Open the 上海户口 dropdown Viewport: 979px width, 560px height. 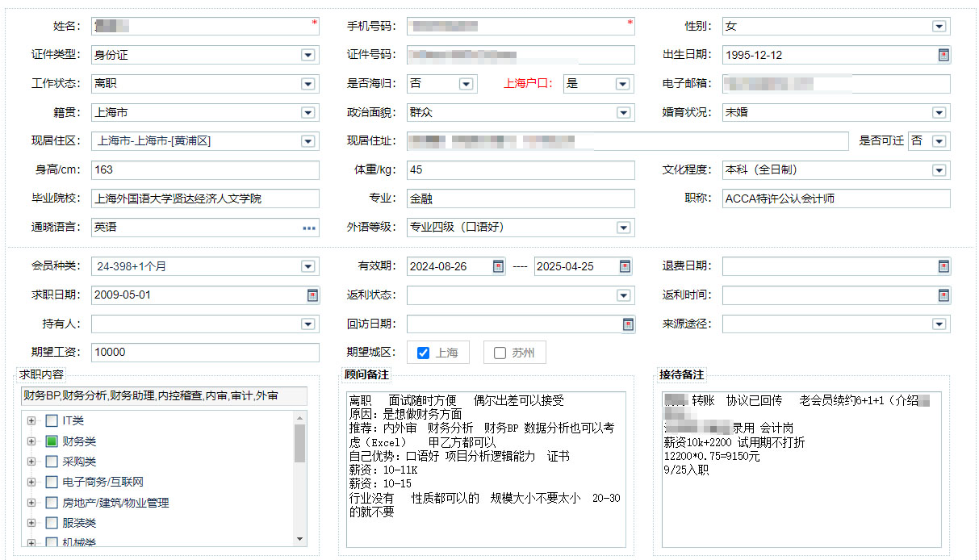pyautogui.click(x=622, y=84)
